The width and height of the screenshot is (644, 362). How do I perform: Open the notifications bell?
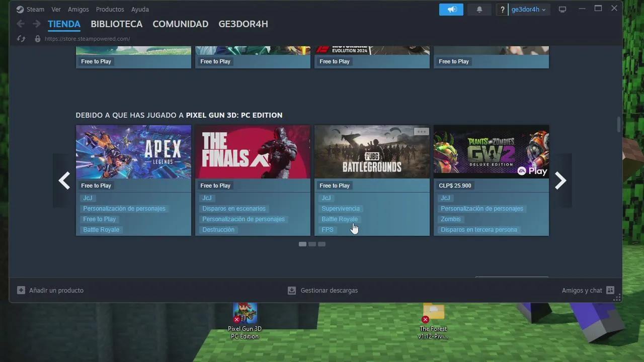(x=479, y=9)
